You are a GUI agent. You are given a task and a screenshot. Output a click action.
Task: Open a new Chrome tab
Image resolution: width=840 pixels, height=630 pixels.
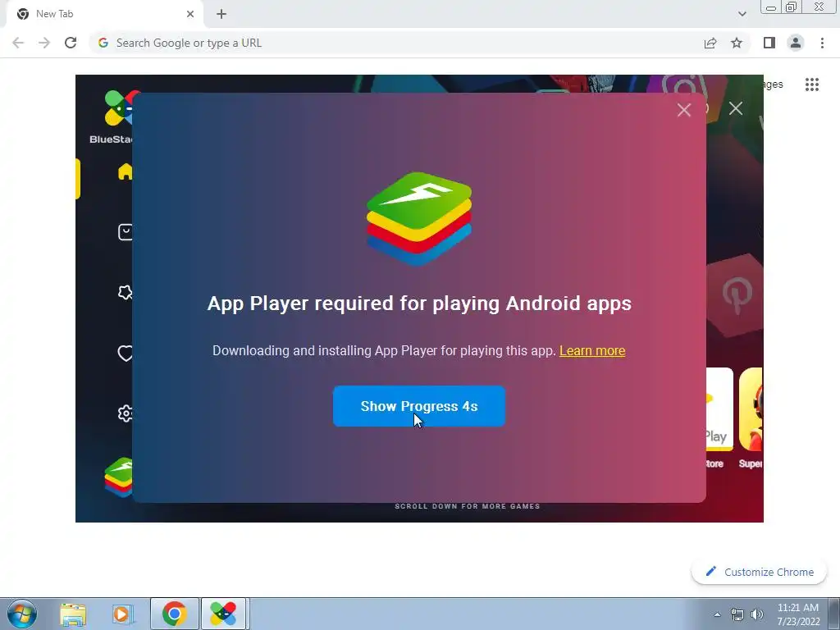221,14
